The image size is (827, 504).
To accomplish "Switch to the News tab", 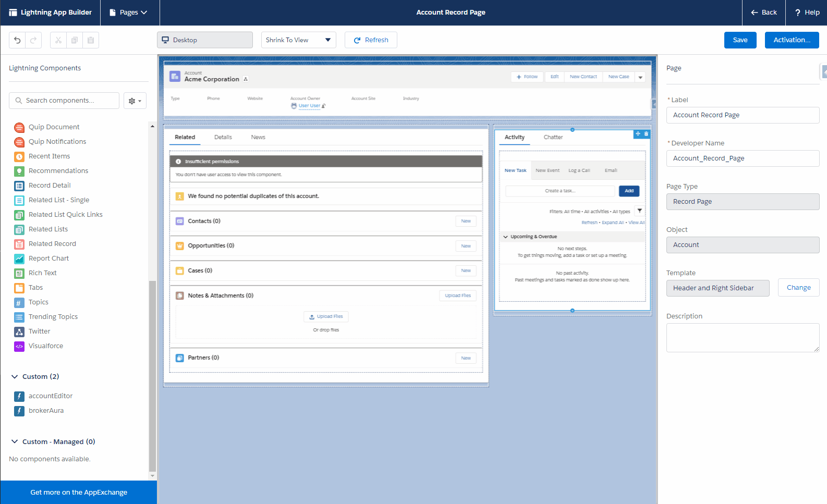I will [x=258, y=137].
